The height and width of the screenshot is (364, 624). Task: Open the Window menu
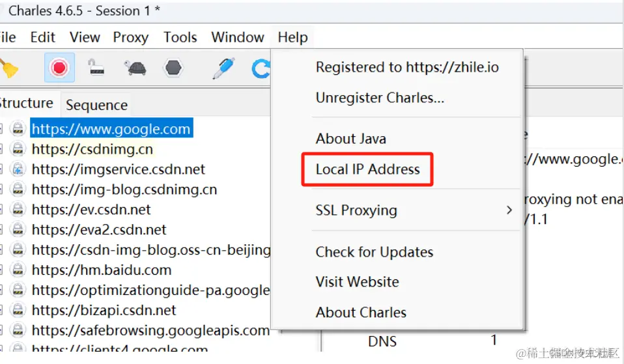coord(238,37)
